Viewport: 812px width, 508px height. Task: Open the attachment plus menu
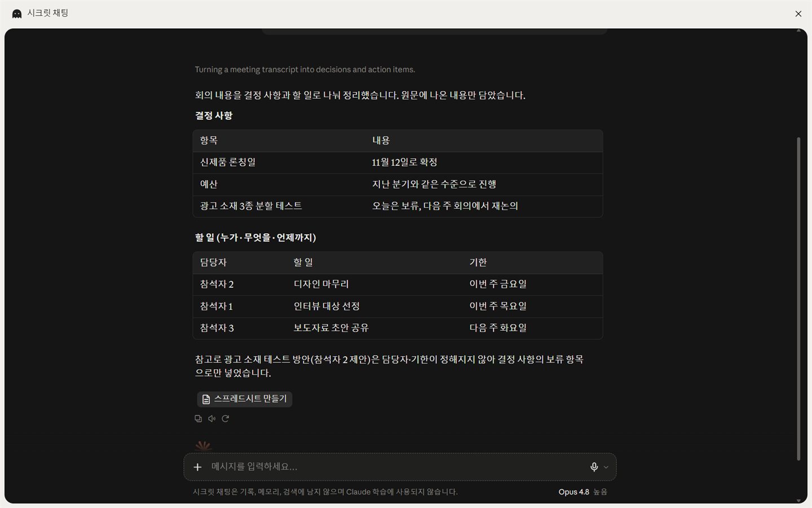pyautogui.click(x=197, y=467)
